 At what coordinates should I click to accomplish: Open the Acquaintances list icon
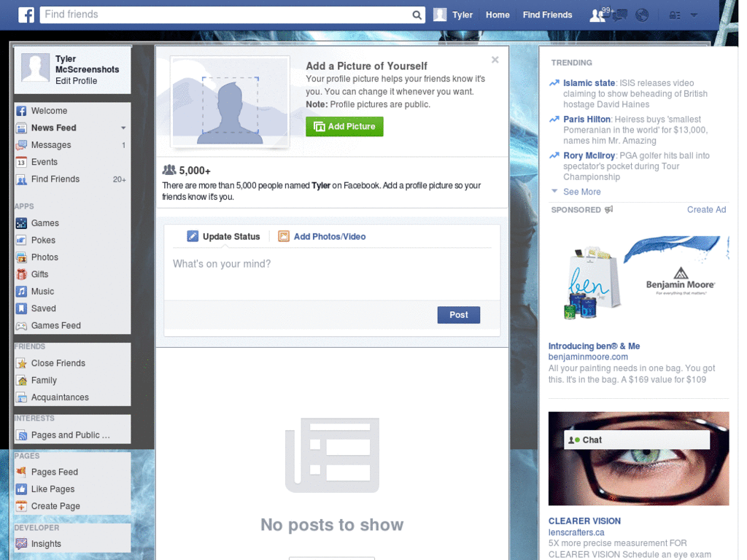pos(21,397)
